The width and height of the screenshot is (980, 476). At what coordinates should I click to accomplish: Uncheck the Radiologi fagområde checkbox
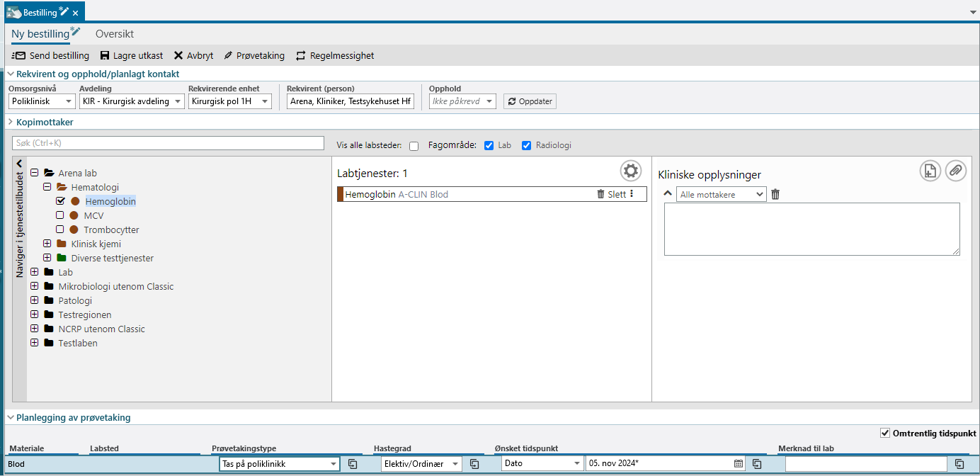(x=526, y=146)
